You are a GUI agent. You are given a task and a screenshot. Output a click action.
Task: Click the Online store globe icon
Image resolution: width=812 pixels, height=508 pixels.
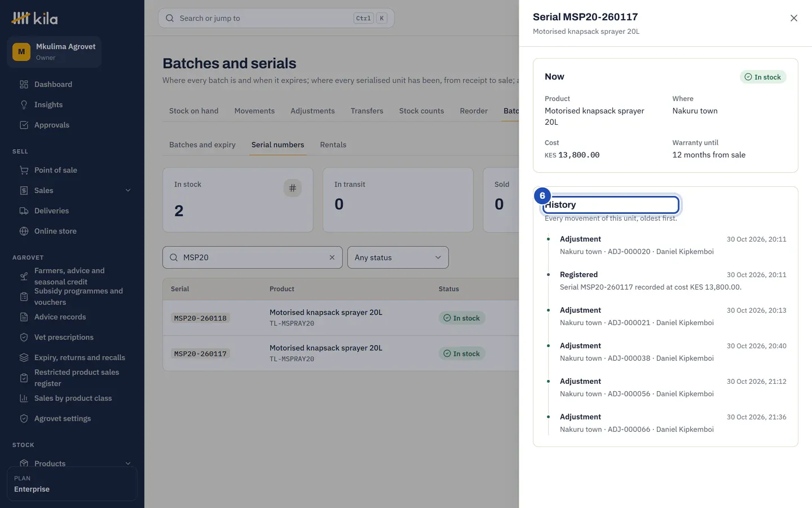coord(24,231)
